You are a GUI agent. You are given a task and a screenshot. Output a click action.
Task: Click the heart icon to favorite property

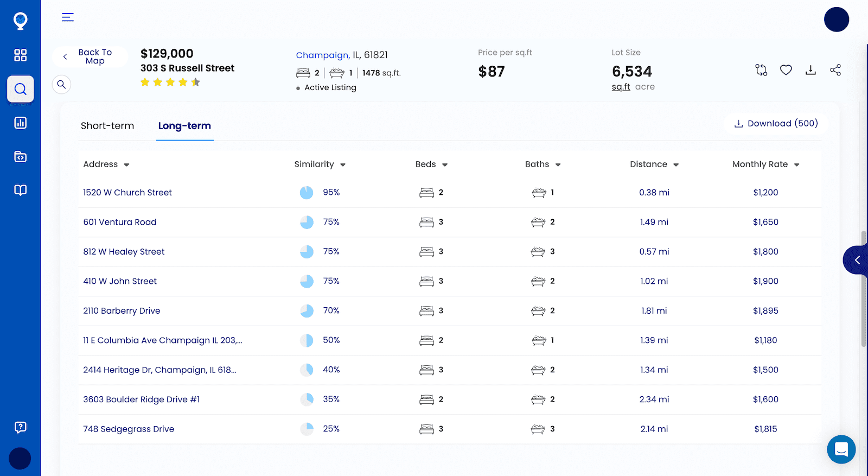tap(786, 70)
